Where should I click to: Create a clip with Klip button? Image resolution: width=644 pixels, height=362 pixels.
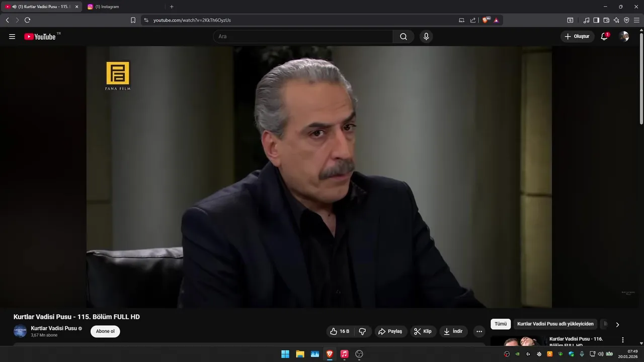pyautogui.click(x=423, y=331)
